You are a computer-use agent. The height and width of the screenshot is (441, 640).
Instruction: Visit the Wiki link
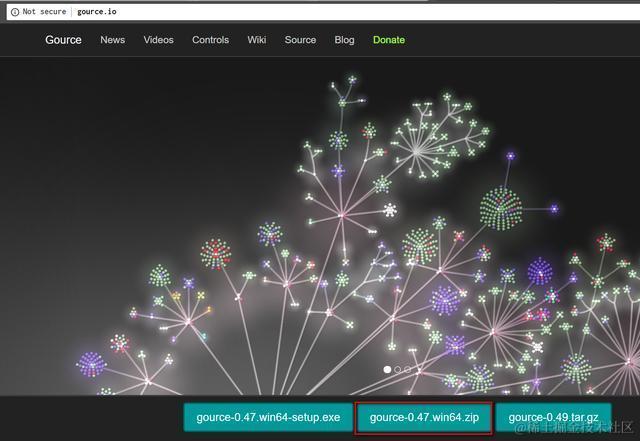click(x=257, y=40)
